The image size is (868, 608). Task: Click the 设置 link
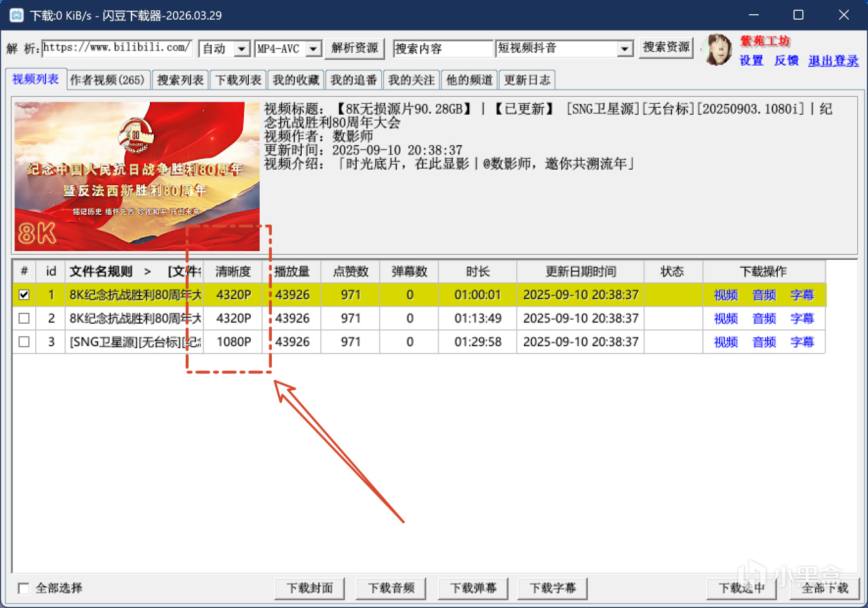(x=751, y=60)
